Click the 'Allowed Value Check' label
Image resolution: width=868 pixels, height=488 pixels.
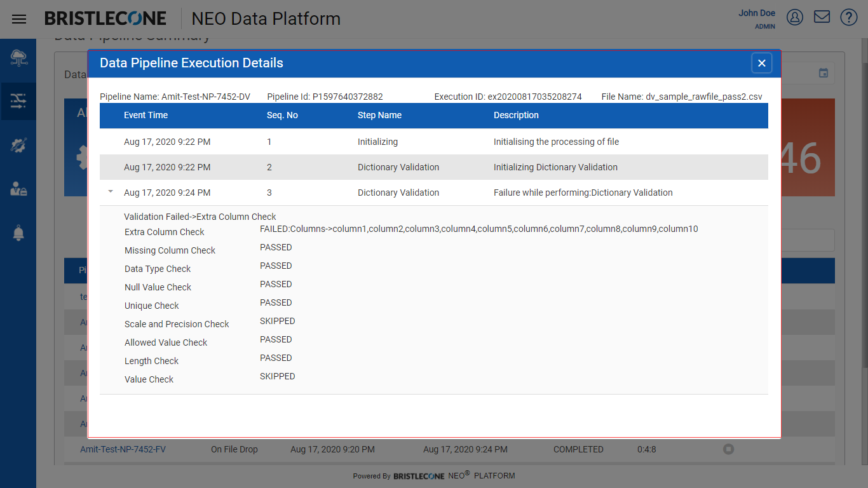tap(166, 342)
